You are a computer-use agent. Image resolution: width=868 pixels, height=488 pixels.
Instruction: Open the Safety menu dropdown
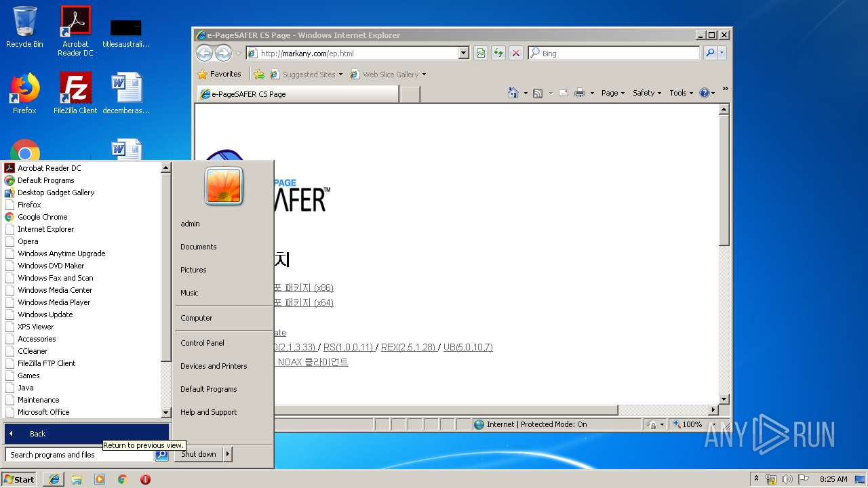(647, 93)
